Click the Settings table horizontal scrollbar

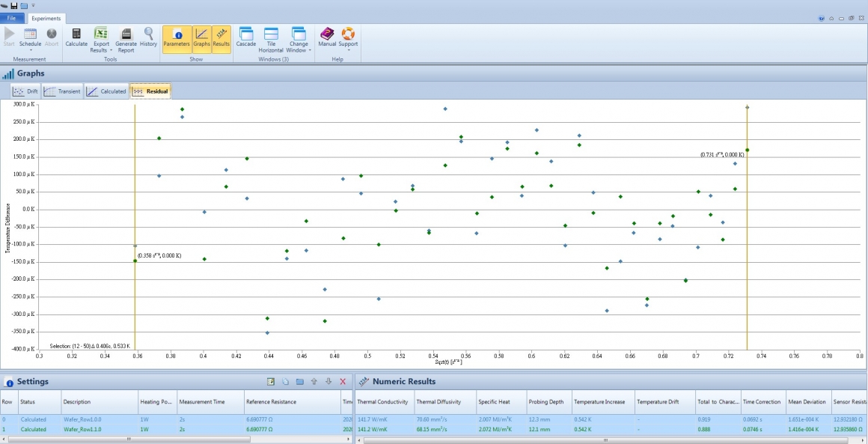128,440
